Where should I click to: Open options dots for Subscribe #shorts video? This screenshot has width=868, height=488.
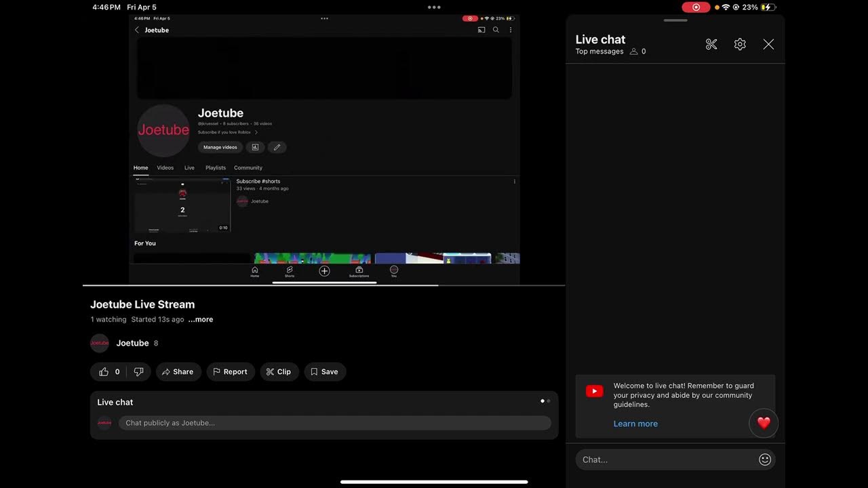point(515,182)
